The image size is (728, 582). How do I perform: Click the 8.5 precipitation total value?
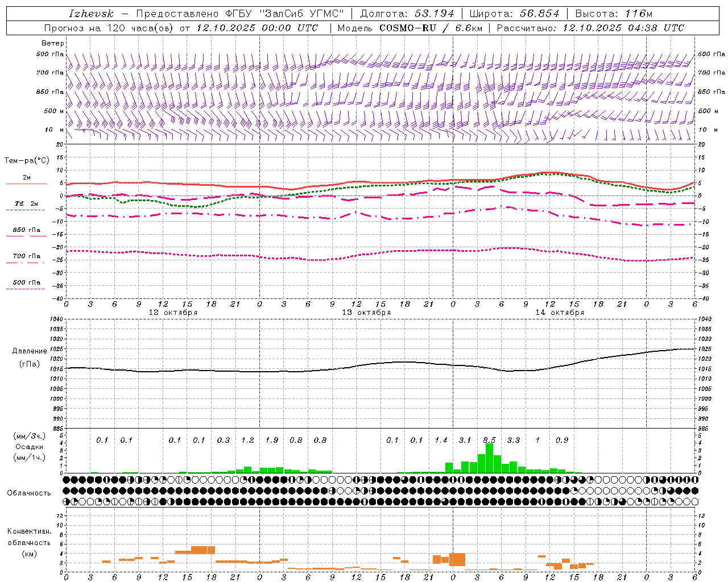point(489,440)
